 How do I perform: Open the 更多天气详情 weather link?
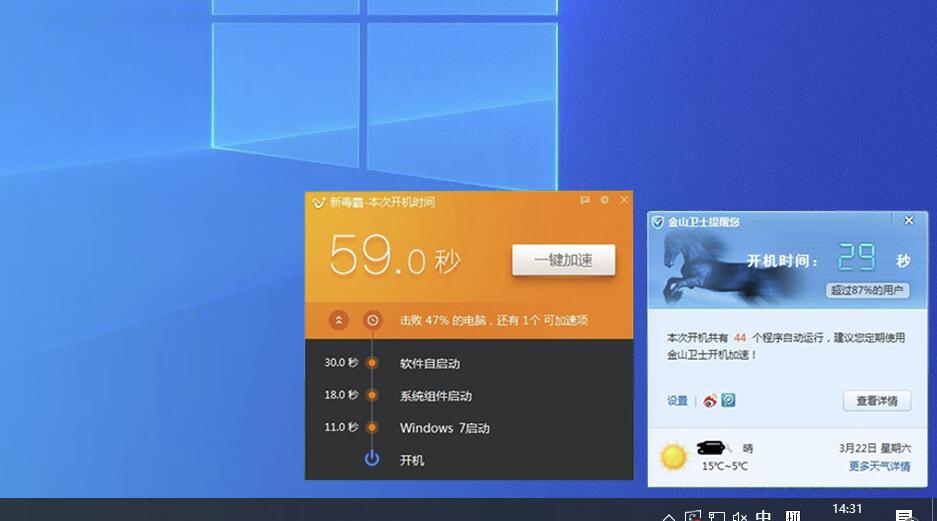coord(880,466)
